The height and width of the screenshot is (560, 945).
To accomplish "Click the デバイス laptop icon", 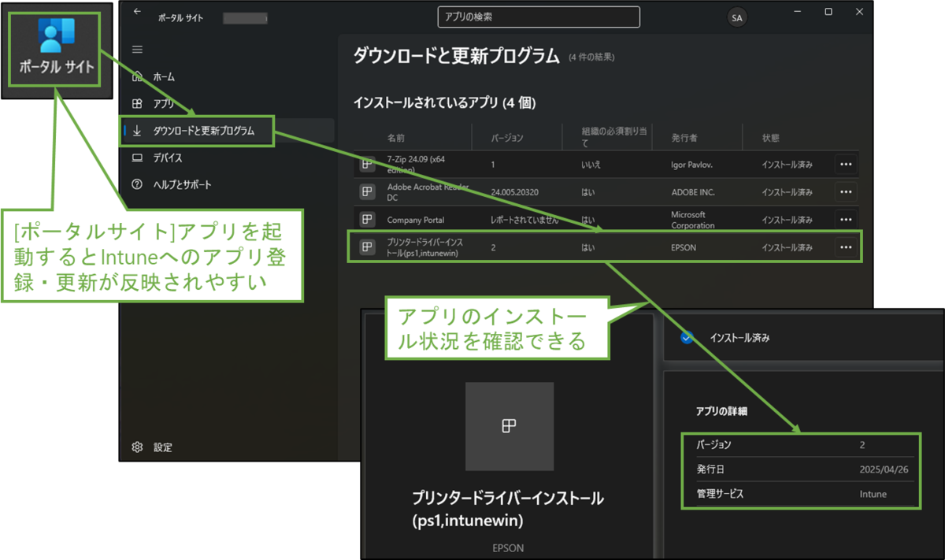I will pyautogui.click(x=137, y=158).
